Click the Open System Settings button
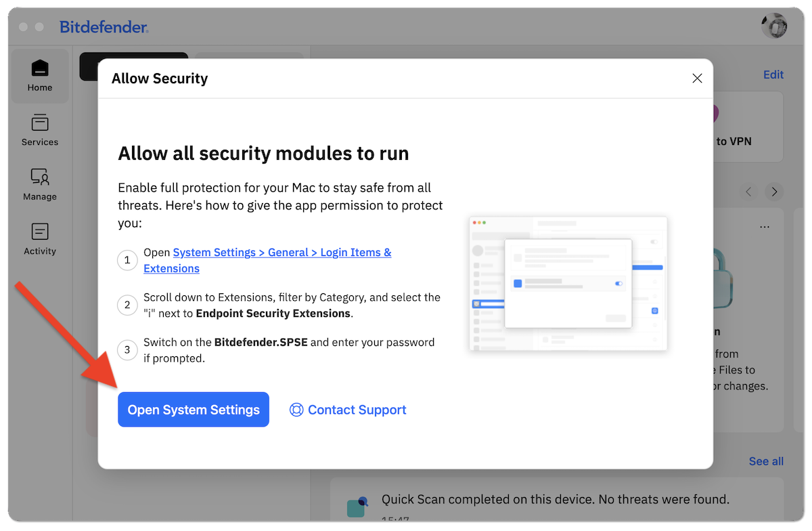 [x=193, y=409]
